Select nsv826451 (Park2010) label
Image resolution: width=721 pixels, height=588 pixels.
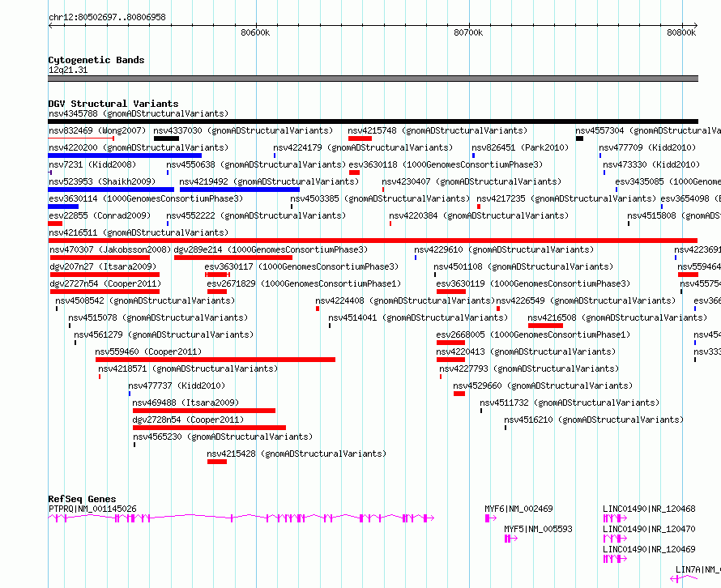(520, 147)
